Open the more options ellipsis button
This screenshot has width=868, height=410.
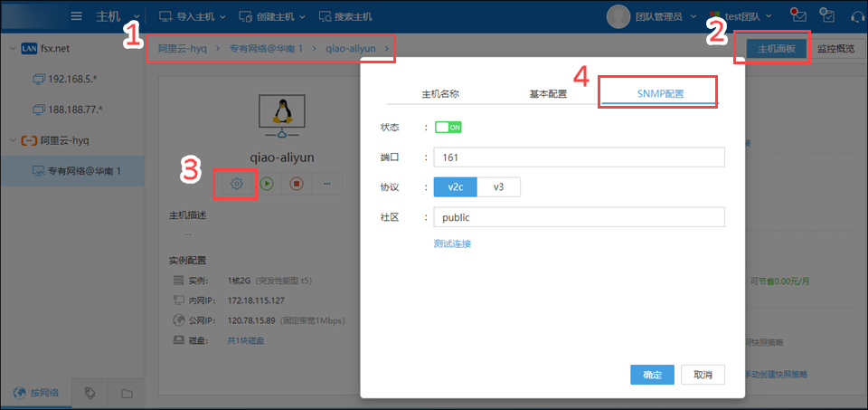coord(326,184)
